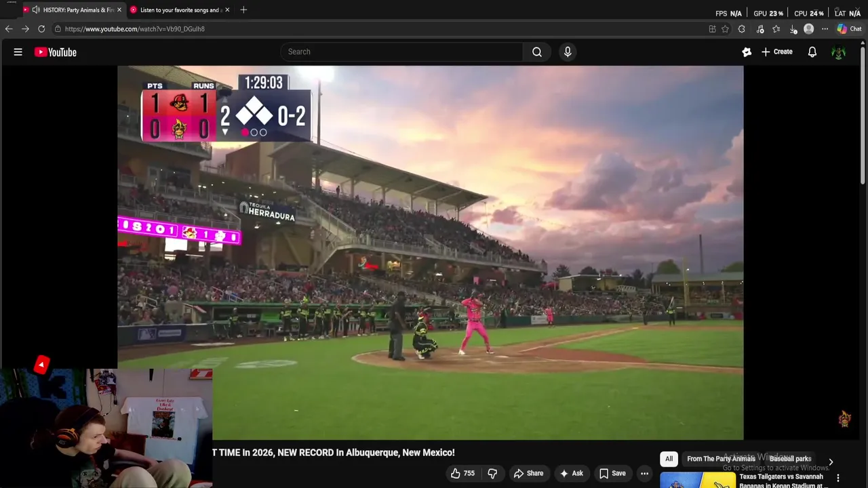Click the red icon above the webcam overlay
Viewport: 868px width, 488px height.
(x=41, y=365)
